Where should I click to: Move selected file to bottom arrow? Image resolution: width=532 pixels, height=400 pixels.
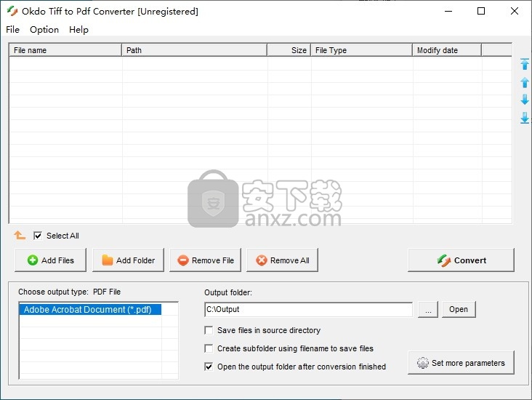525,118
